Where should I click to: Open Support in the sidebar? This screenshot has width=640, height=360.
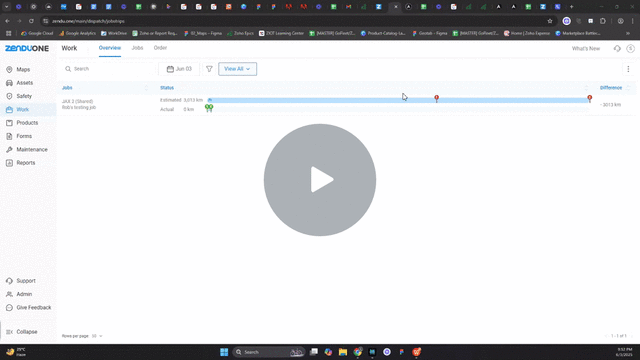coord(25,281)
